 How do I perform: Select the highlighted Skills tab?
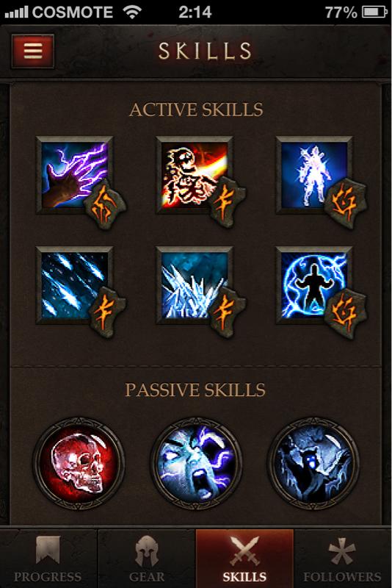pos(244,559)
